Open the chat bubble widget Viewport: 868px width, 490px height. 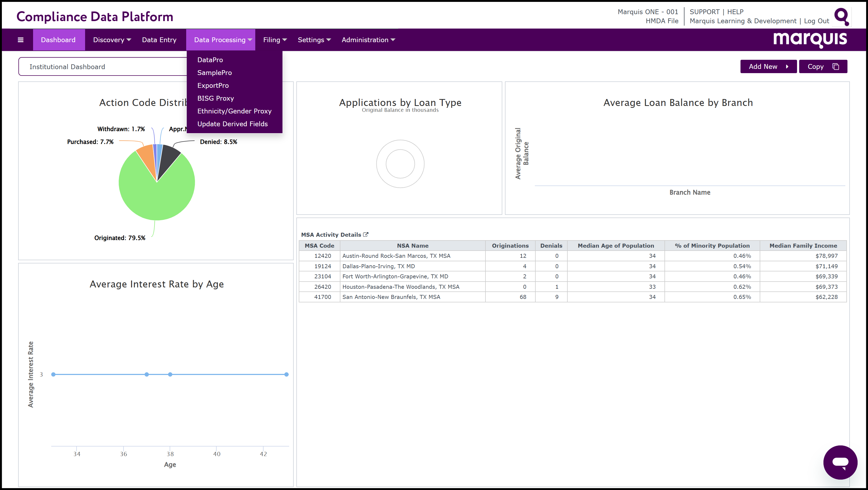[x=840, y=462]
